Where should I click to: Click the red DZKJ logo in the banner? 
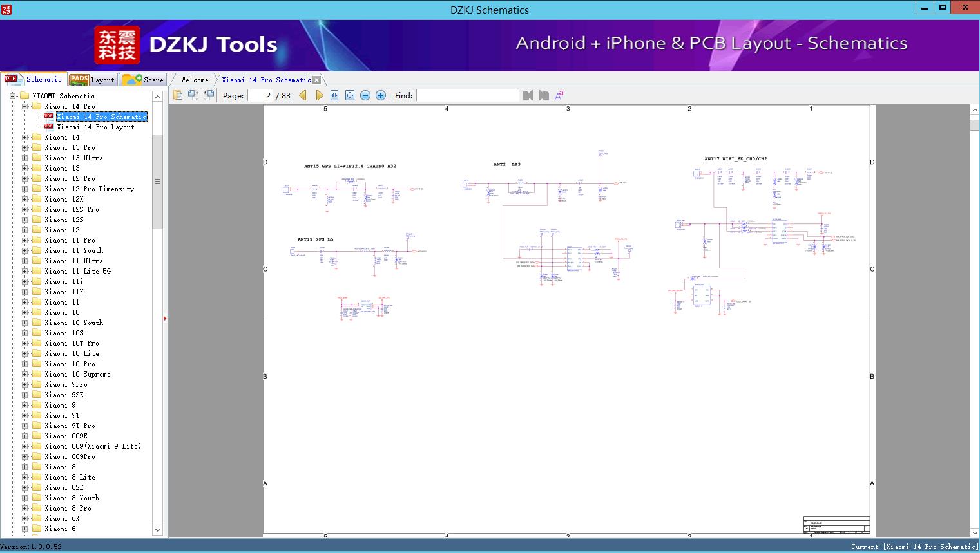[x=117, y=45]
